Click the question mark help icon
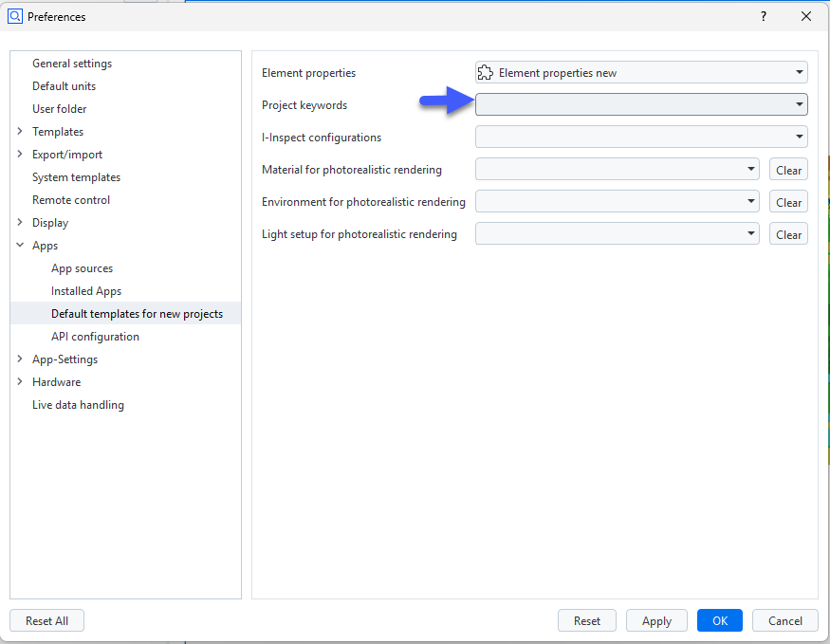The height and width of the screenshot is (644, 830). coord(764,16)
